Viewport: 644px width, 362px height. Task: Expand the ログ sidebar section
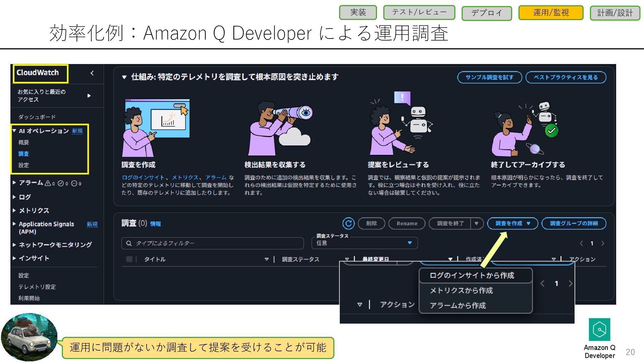pos(14,197)
